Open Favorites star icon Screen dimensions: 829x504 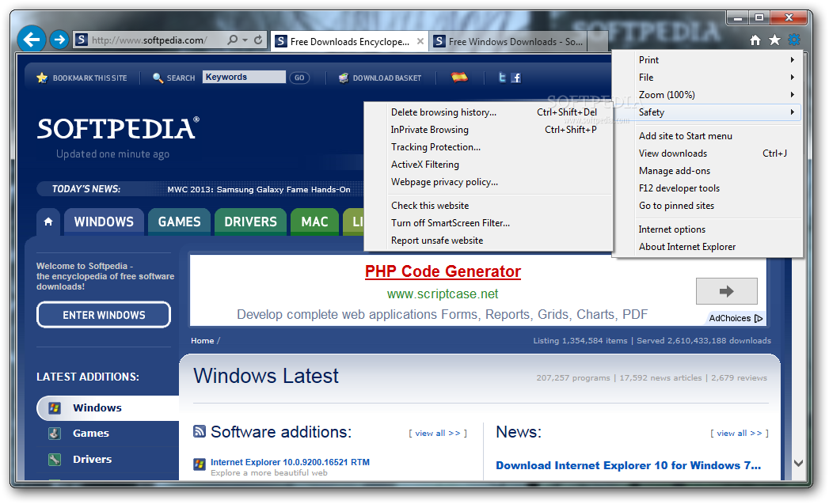(774, 40)
